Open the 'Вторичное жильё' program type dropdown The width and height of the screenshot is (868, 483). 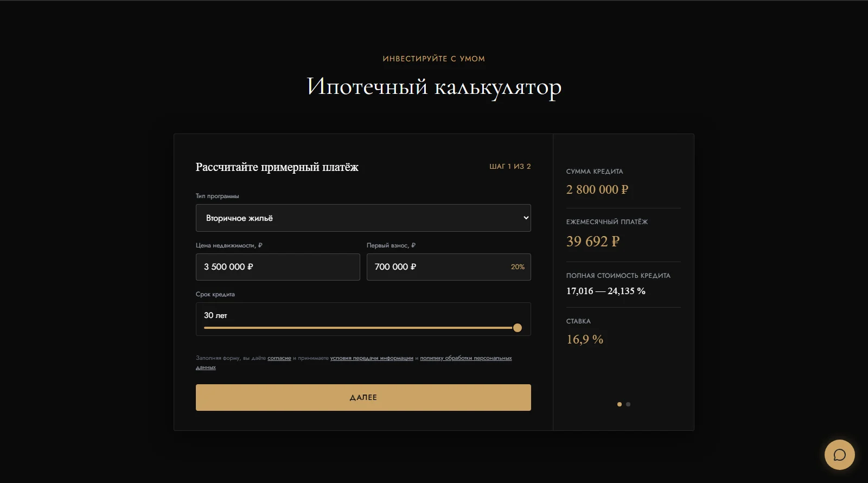(x=363, y=218)
